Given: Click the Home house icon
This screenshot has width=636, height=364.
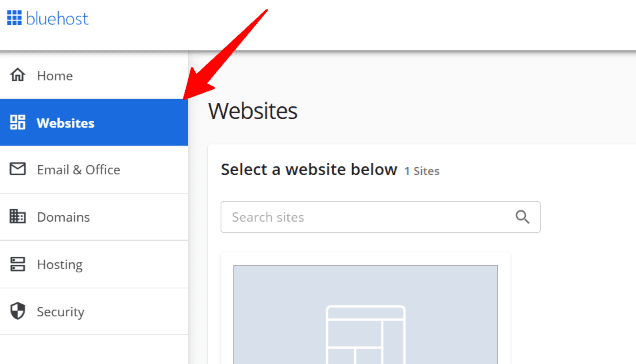Looking at the screenshot, I should pos(17,75).
